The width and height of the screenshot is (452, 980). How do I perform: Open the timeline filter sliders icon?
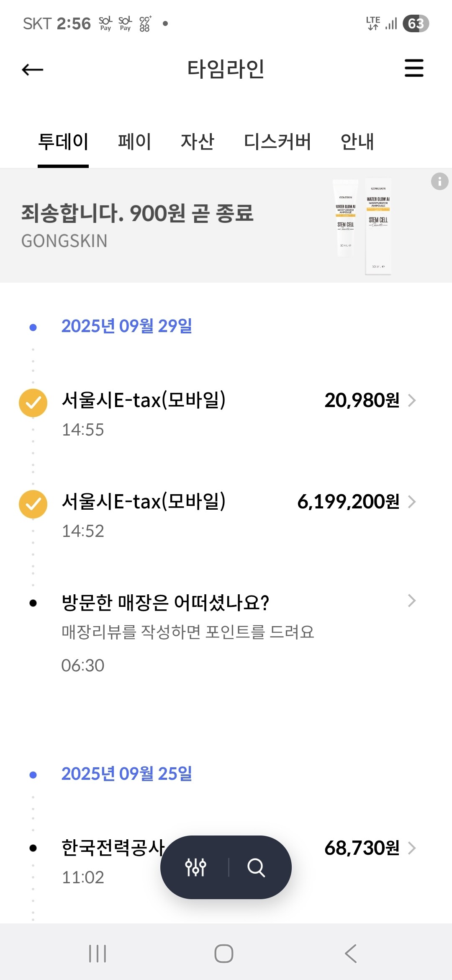pos(195,867)
